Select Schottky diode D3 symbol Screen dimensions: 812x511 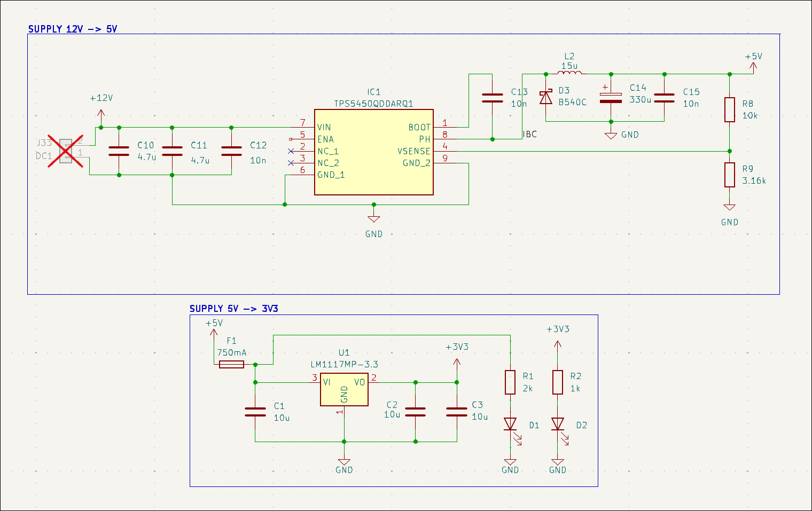point(545,98)
